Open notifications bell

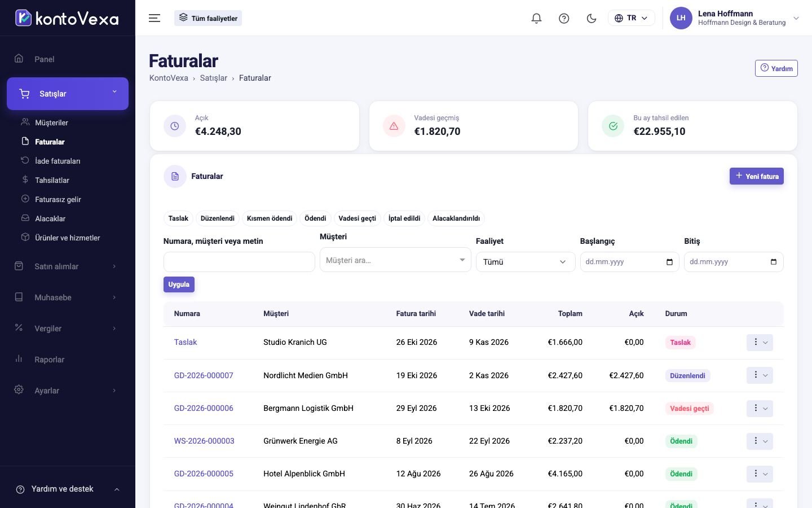(536, 18)
